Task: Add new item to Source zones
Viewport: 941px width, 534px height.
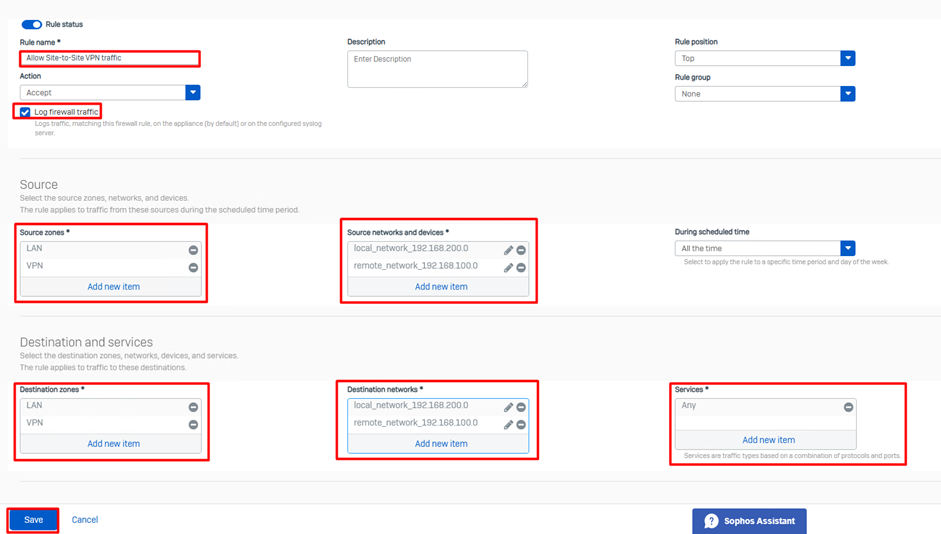Action: [113, 286]
